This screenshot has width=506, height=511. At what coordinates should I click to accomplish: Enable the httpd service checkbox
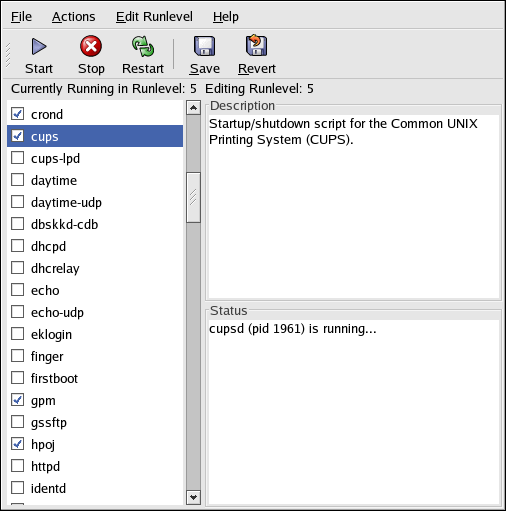(x=18, y=466)
